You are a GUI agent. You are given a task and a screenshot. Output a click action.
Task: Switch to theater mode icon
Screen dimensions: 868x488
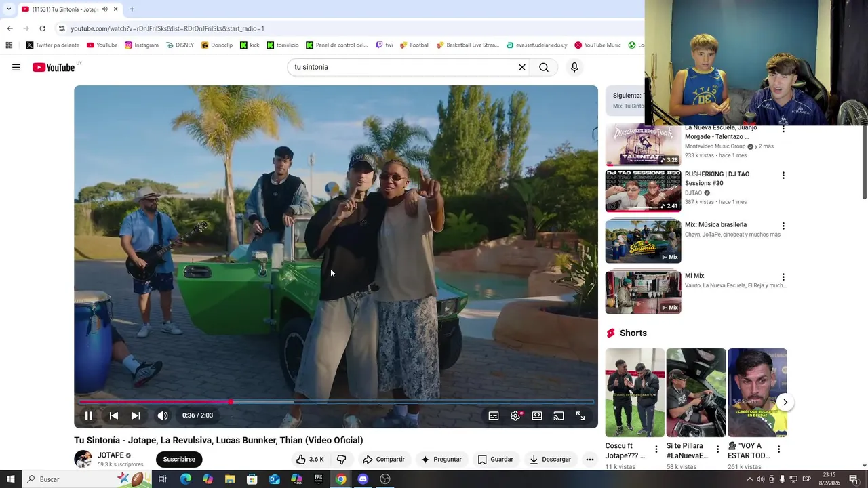537,415
